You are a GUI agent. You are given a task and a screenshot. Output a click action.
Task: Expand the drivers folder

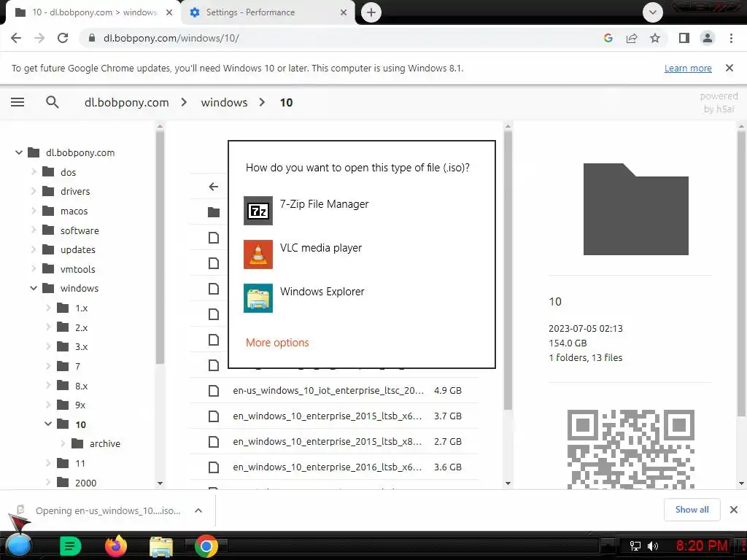tap(34, 191)
